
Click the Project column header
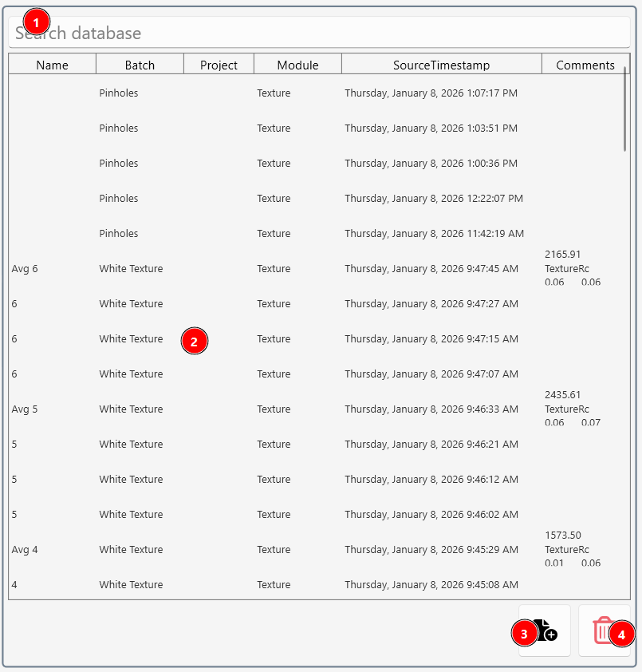[219, 65]
